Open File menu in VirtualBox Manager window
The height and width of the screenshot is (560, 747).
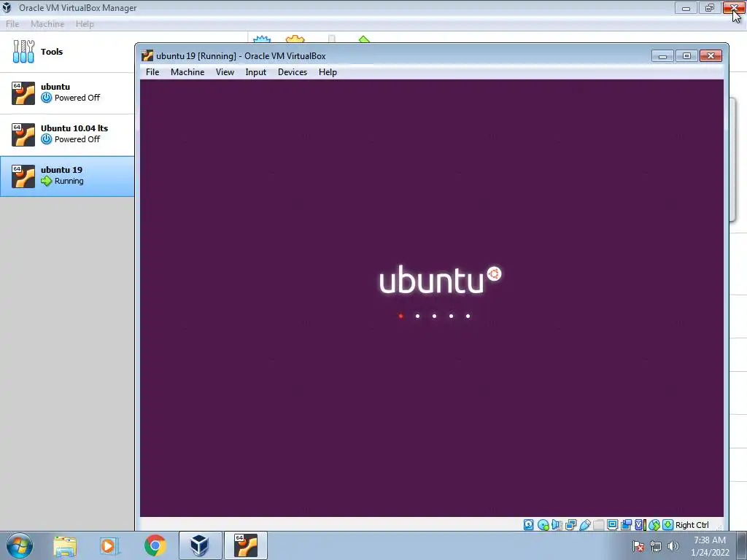coord(12,24)
